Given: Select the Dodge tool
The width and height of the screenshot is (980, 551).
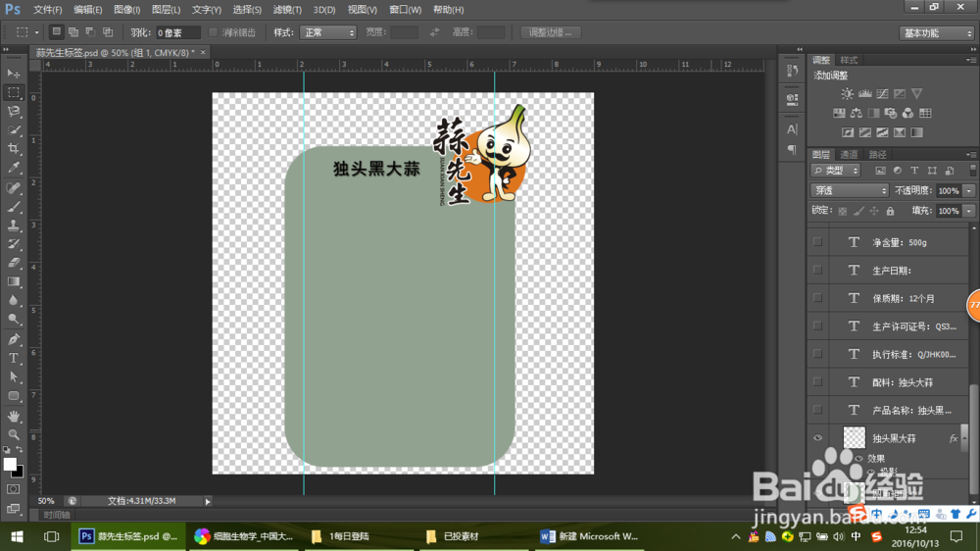Looking at the screenshot, I should pos(13,320).
